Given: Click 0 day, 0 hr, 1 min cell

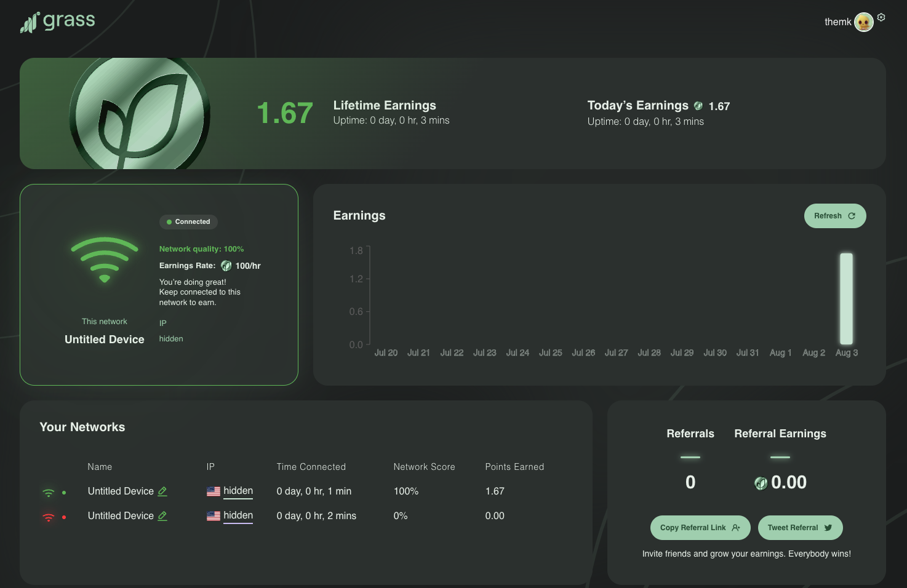Looking at the screenshot, I should click(x=314, y=491).
